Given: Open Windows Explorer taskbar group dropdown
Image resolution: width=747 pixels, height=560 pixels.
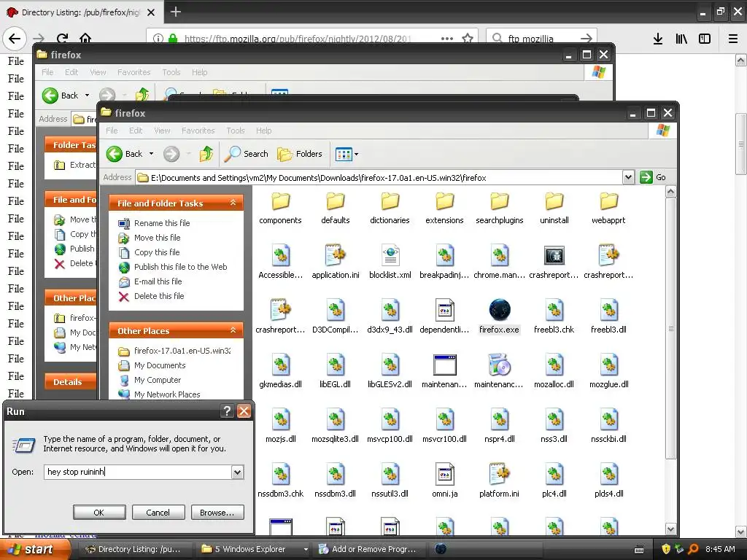Looking at the screenshot, I should [x=306, y=550].
